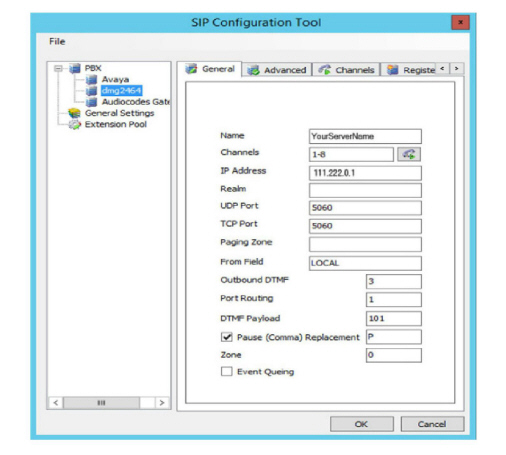Select Extension Pool in the tree

(x=116, y=125)
